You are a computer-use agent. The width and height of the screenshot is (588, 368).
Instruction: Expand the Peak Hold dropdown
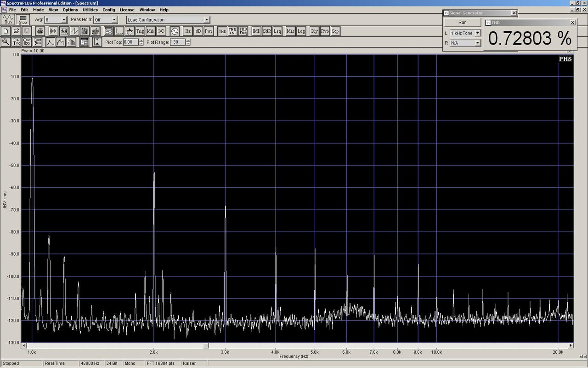coord(114,20)
